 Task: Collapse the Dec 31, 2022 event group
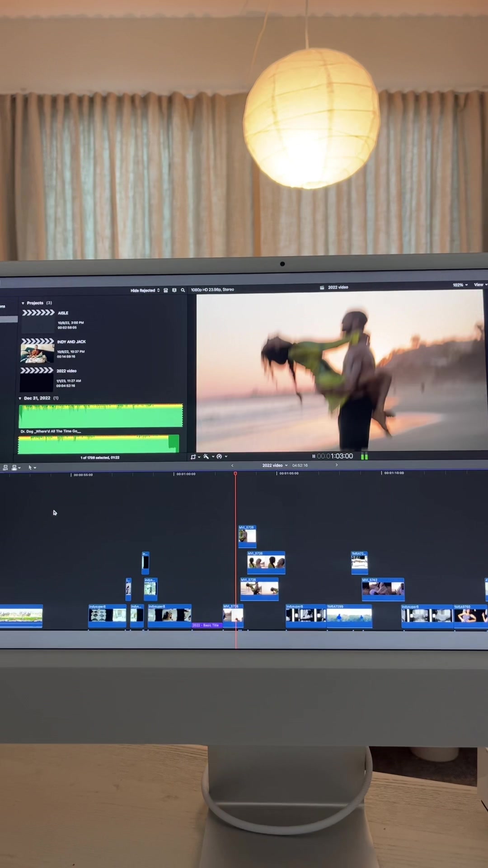20,398
